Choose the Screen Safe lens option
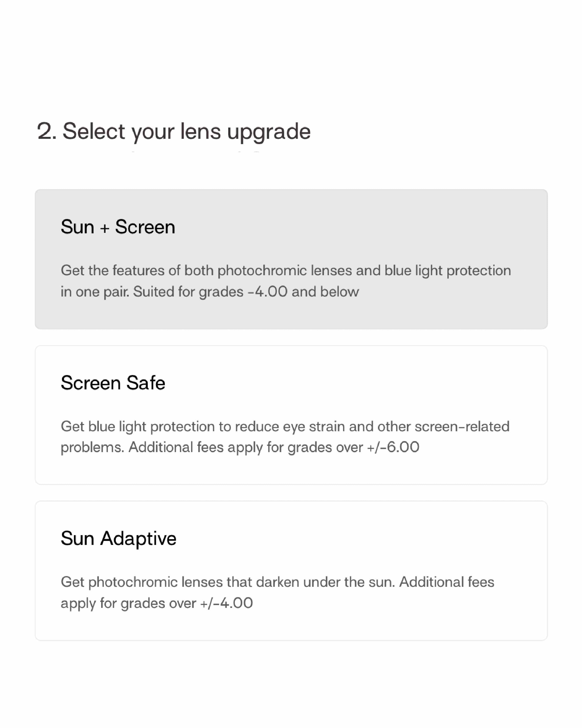 pyautogui.click(x=291, y=415)
